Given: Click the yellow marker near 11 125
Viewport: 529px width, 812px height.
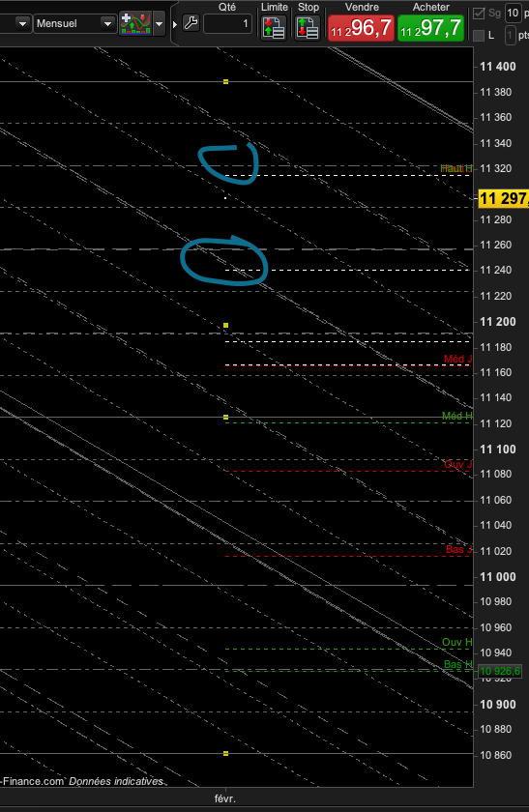Looking at the screenshot, I should click(226, 417).
